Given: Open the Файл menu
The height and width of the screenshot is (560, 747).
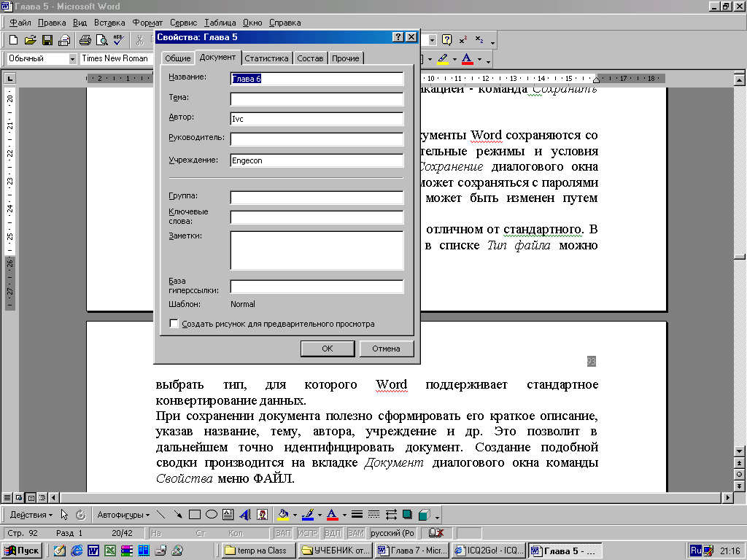Looking at the screenshot, I should tap(20, 23).
